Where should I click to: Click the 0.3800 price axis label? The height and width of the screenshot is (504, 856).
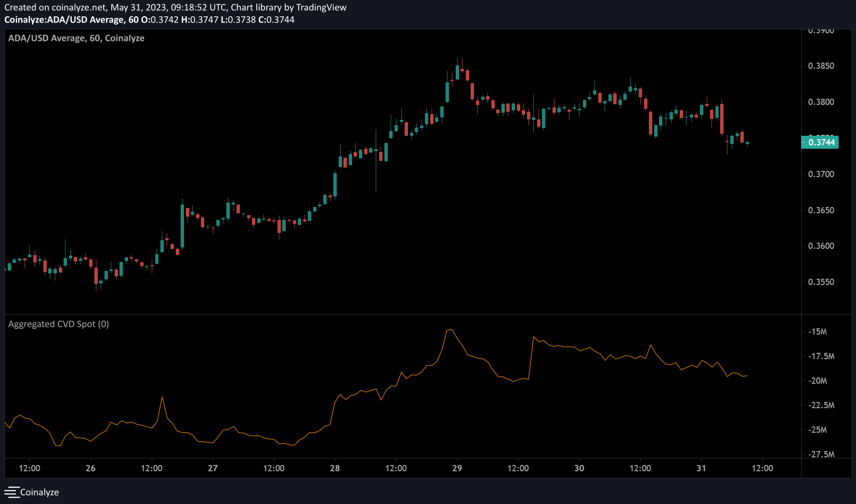821,102
